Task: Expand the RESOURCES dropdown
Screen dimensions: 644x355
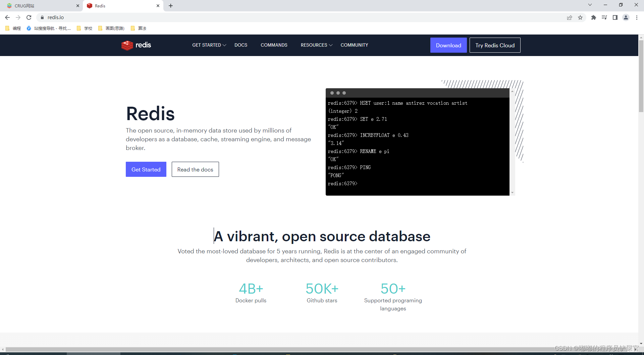Action: point(316,45)
